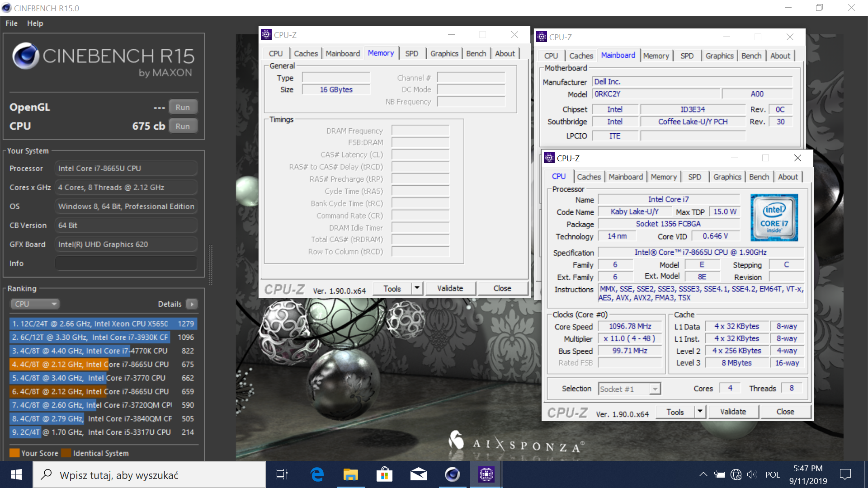This screenshot has height=488, width=868.
Task: Select ranking row i7-8665U score 659
Action: tap(103, 391)
